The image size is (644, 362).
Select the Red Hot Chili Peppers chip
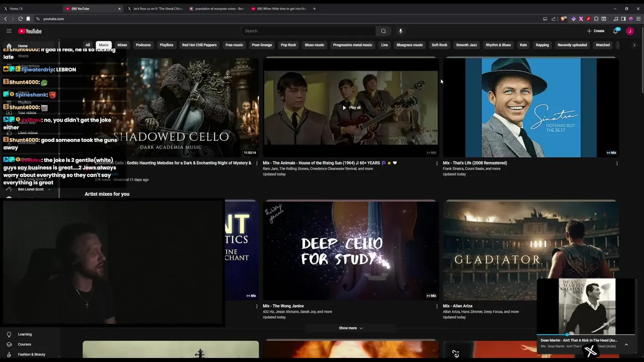pyautogui.click(x=199, y=45)
